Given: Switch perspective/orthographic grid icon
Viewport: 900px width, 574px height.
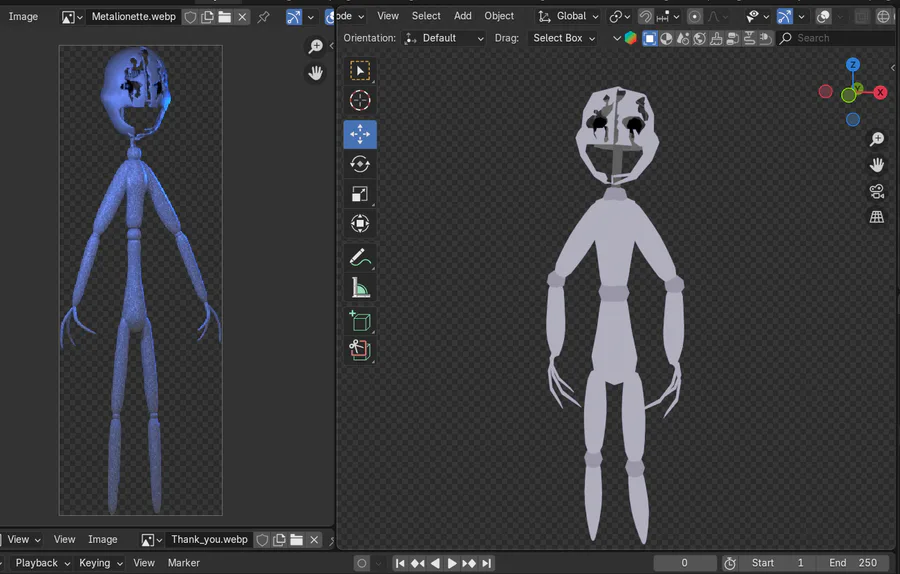Looking at the screenshot, I should click(x=876, y=217).
